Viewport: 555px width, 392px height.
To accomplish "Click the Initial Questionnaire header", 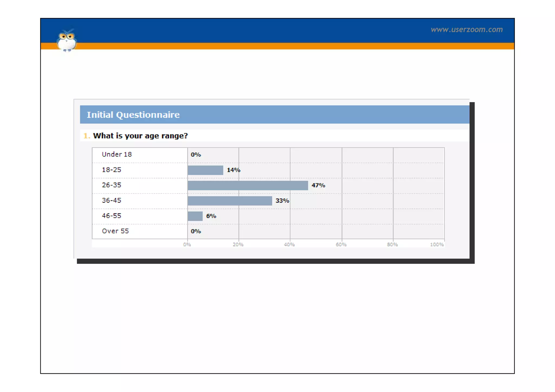I will tap(133, 115).
